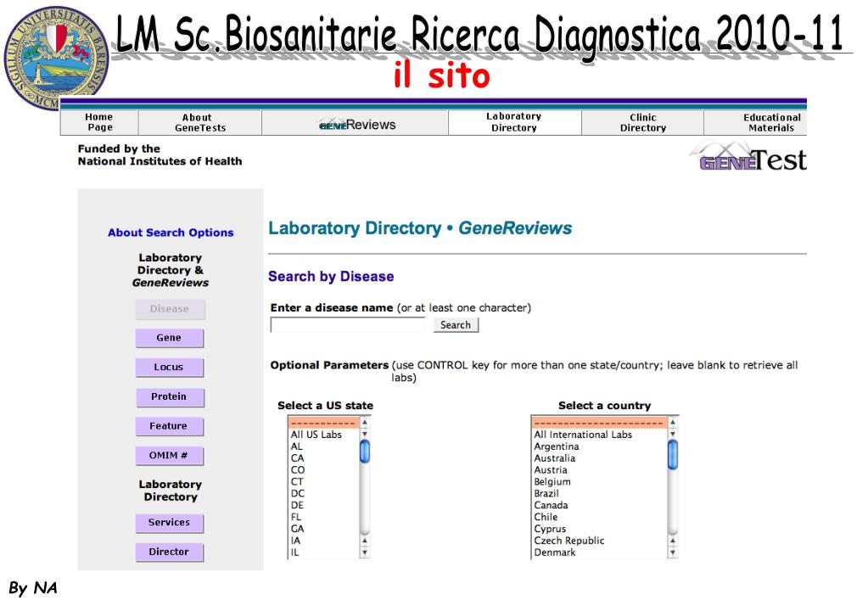Choose Australia in the country list
Viewport: 868px width, 601px height.
pyautogui.click(x=600, y=458)
